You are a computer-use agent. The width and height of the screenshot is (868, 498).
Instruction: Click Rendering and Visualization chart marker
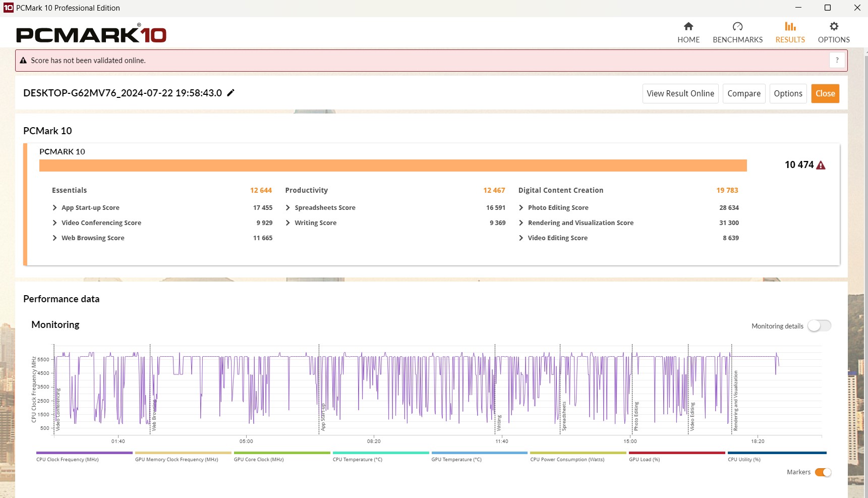(736, 401)
